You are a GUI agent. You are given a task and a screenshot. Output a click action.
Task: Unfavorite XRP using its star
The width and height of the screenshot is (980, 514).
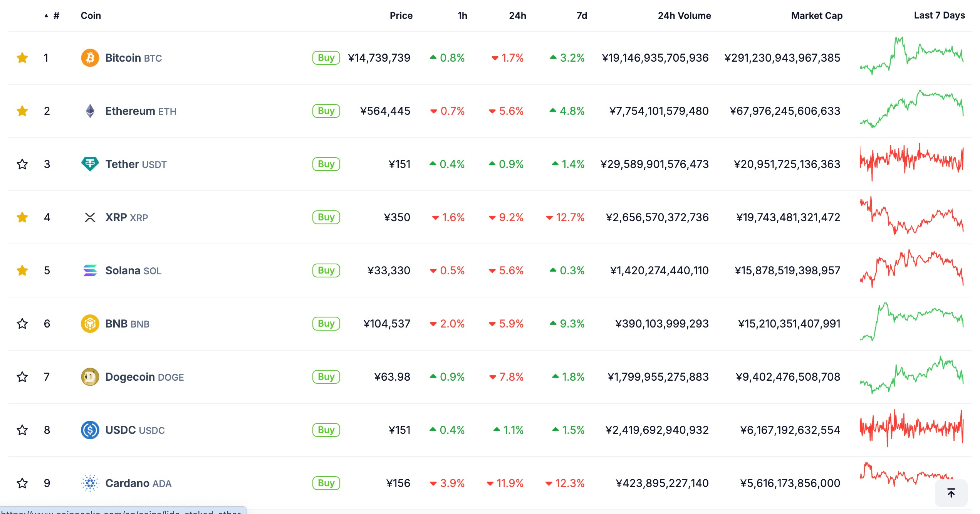coord(22,217)
